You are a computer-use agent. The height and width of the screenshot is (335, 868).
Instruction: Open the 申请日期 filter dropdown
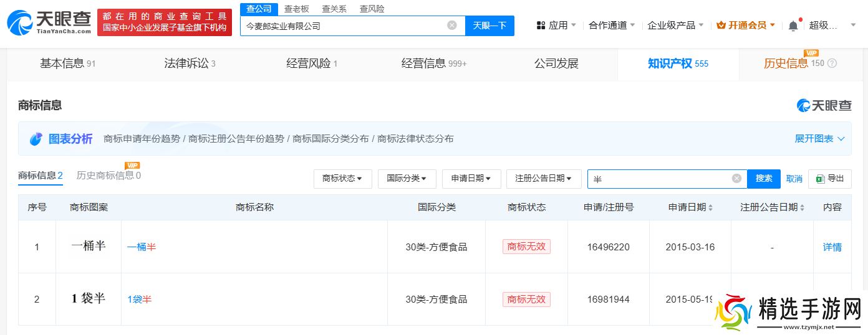[471, 179]
